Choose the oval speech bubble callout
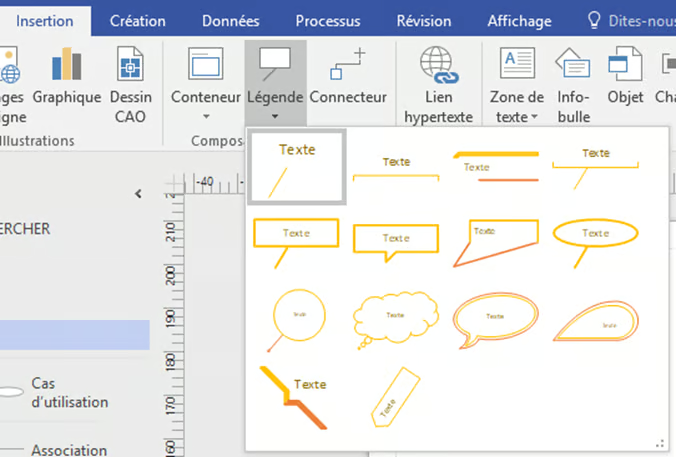The height and width of the screenshot is (457, 676). tap(496, 319)
